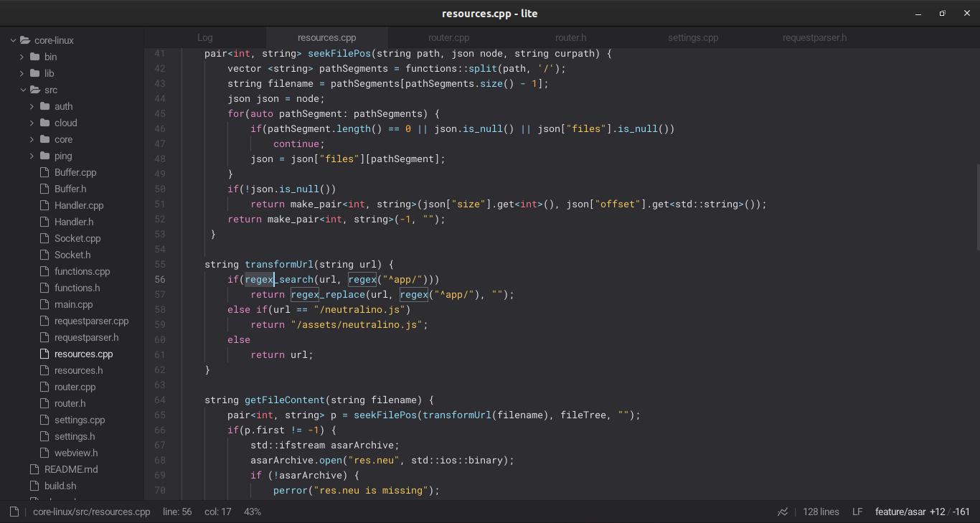The height and width of the screenshot is (523, 980).
Task: Click the core folder icon
Action: click(x=44, y=139)
